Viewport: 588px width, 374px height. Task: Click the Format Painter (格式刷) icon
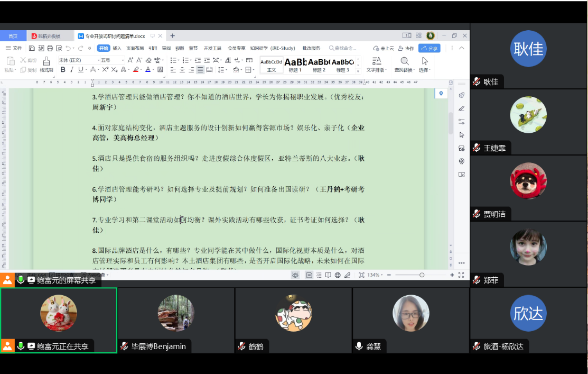tap(46, 61)
